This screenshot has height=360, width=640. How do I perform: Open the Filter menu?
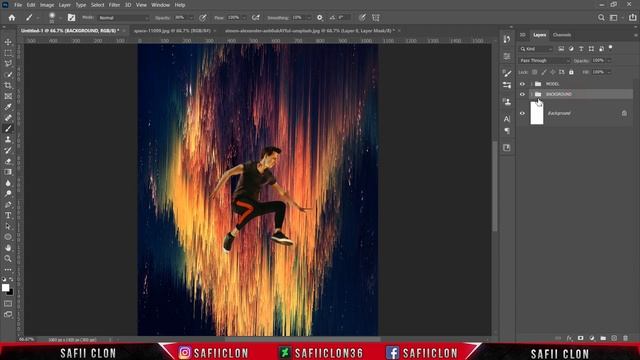point(114,5)
